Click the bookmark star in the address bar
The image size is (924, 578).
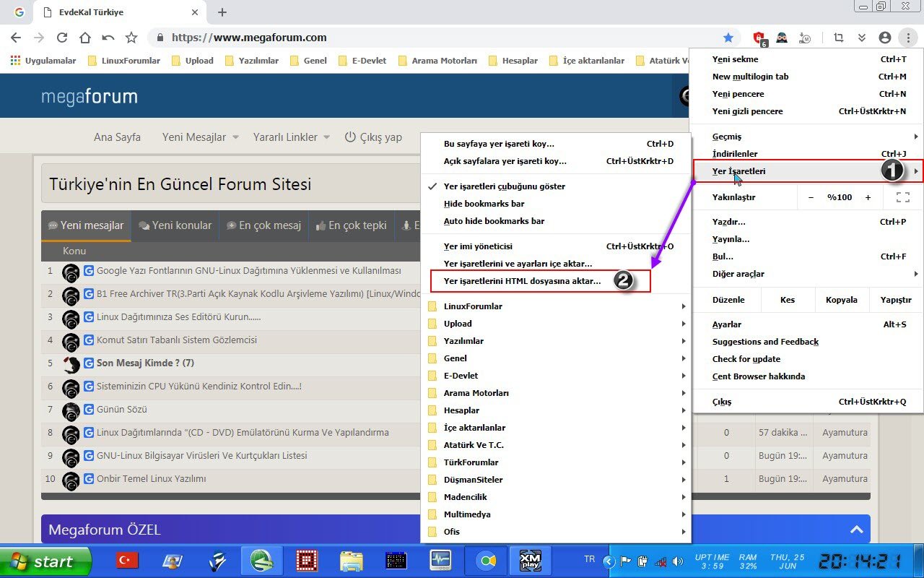[728, 38]
